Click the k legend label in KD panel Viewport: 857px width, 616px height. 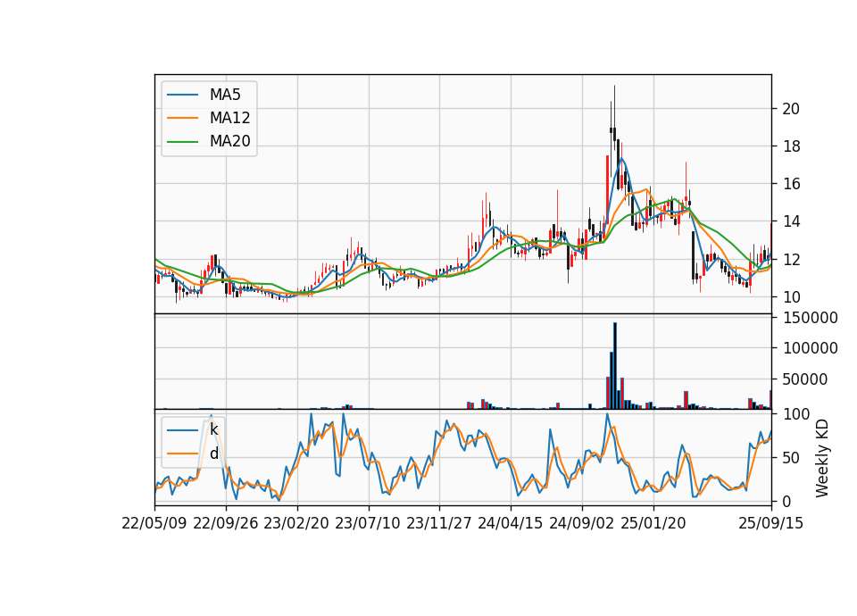coord(213,429)
